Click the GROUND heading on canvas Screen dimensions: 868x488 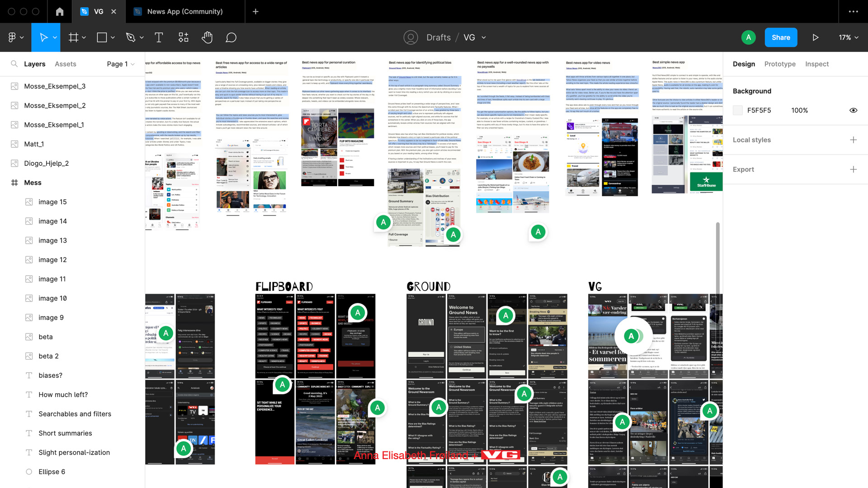[x=428, y=286]
